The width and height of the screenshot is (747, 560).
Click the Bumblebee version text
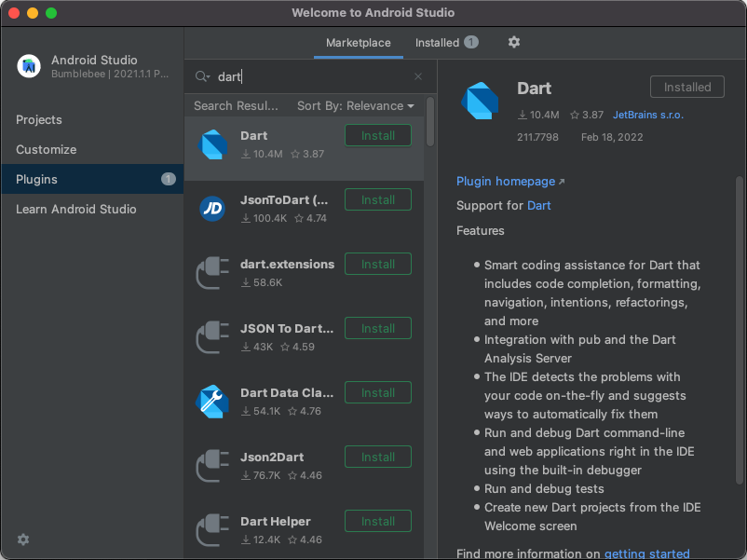pyautogui.click(x=110, y=74)
